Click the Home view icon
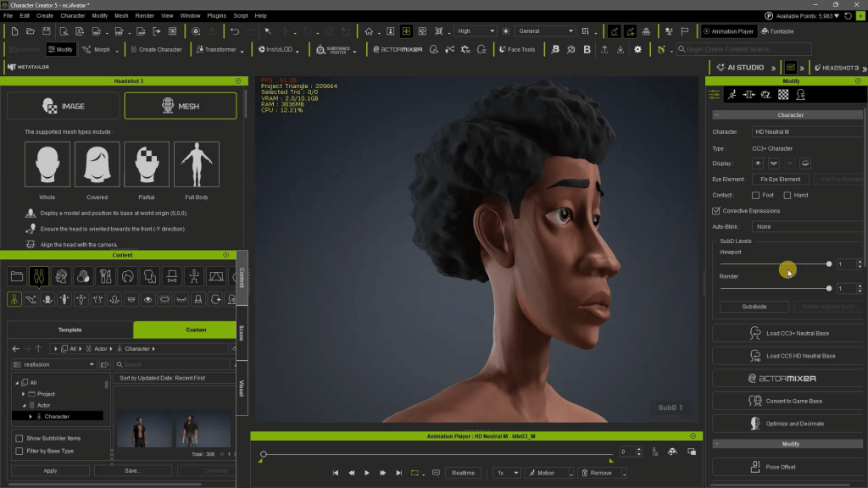Image resolution: width=868 pixels, height=488 pixels. click(x=369, y=31)
